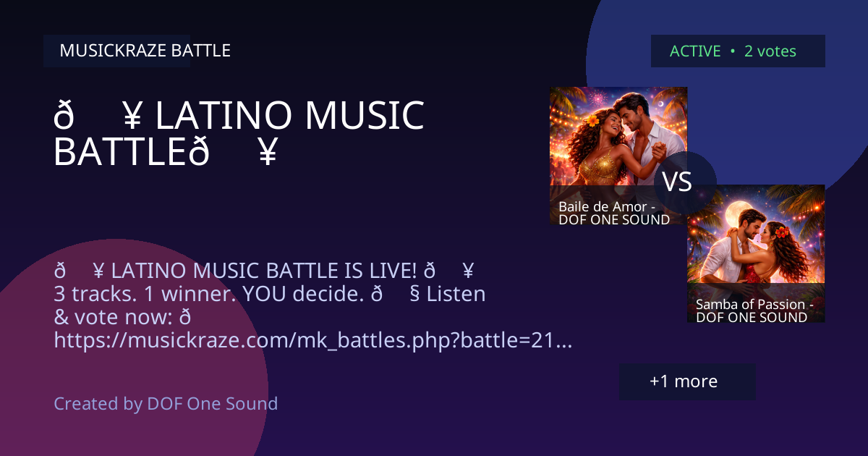Click the green dot separator in status badge
Screen dimensions: 868x456
click(x=733, y=51)
